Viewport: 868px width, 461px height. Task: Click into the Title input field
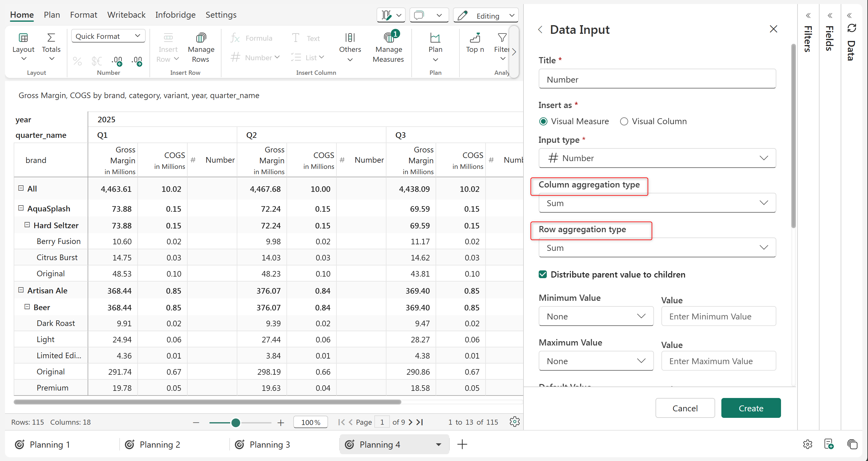[657, 79]
